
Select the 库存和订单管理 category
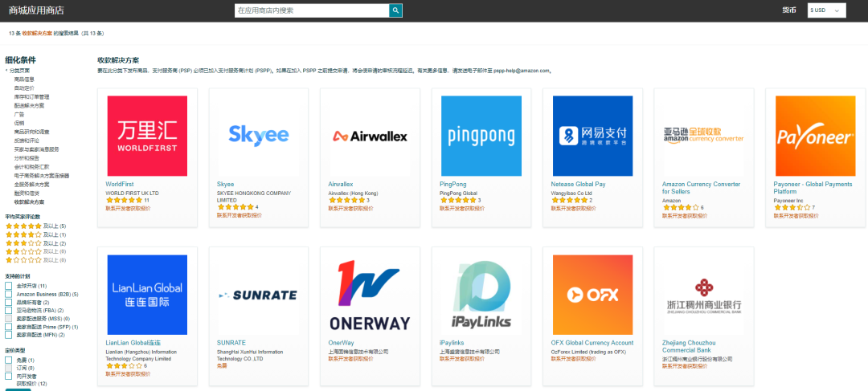pyautogui.click(x=32, y=97)
